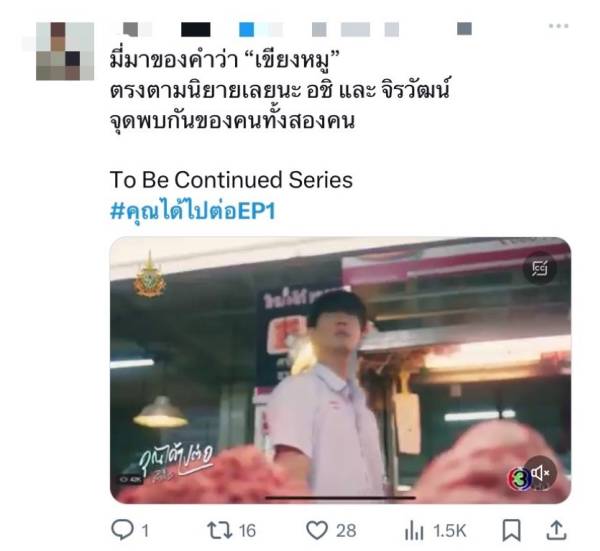This screenshot has width=600, height=551.
Task: Bookmark this tweet
Action: coord(511,530)
